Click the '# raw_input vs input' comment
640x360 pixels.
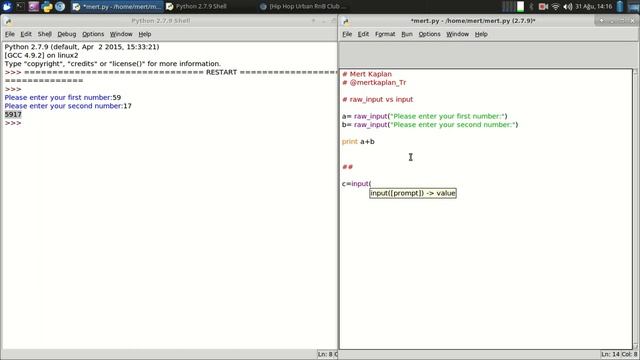[x=378, y=100]
